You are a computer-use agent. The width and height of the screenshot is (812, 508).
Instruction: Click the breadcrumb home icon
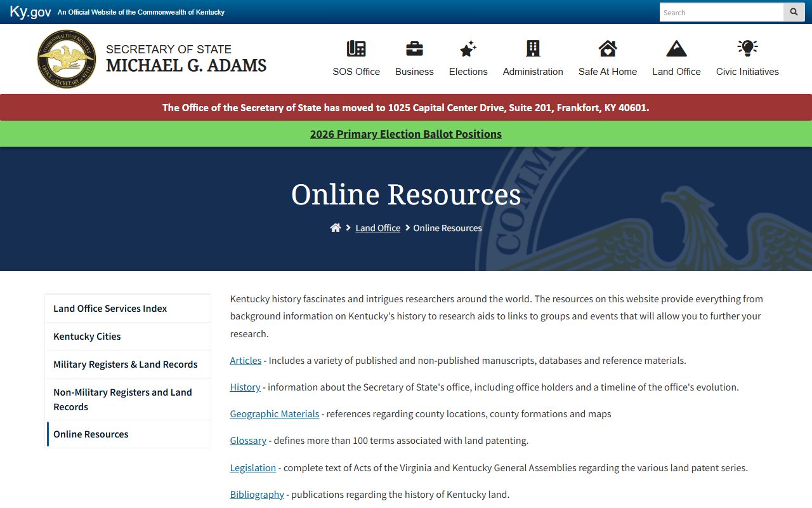(336, 228)
